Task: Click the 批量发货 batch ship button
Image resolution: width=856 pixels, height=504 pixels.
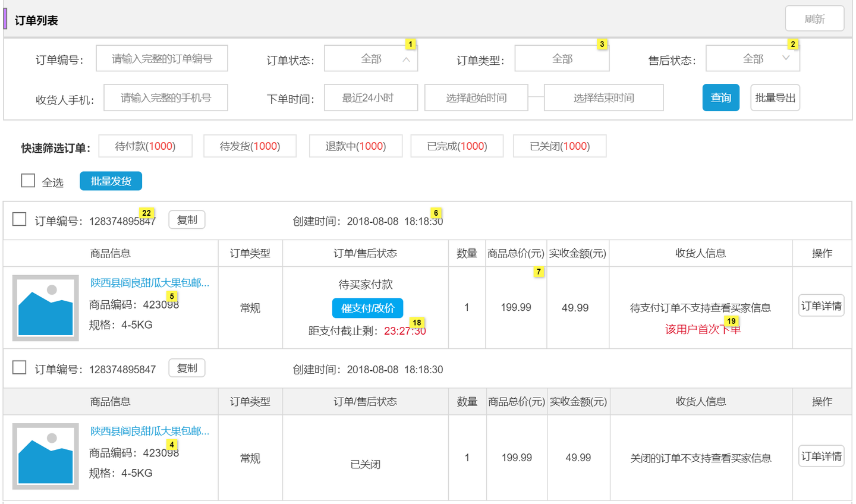Action: tap(111, 181)
